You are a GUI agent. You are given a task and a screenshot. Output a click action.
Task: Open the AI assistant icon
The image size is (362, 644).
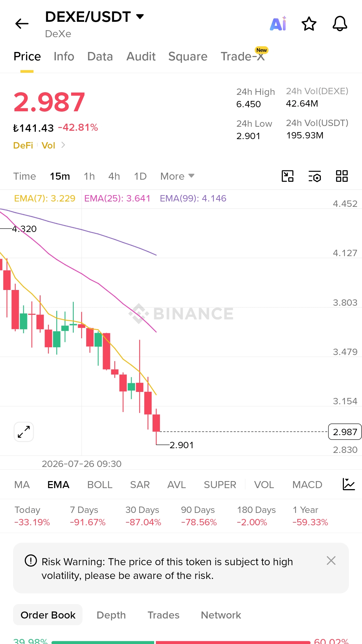pos(278,23)
